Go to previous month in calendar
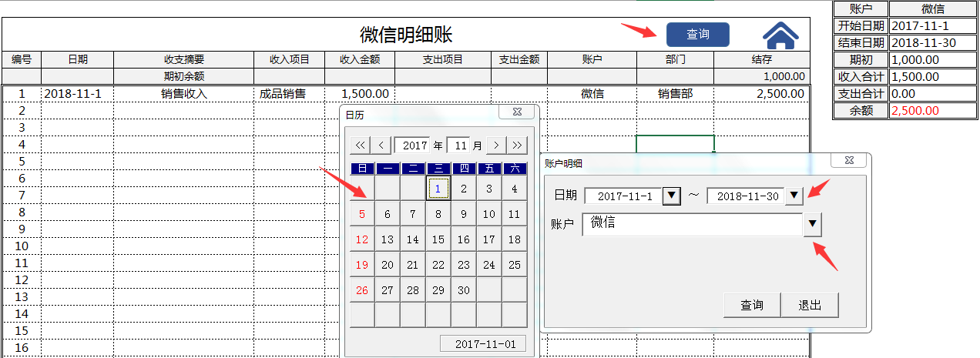 coord(381,145)
